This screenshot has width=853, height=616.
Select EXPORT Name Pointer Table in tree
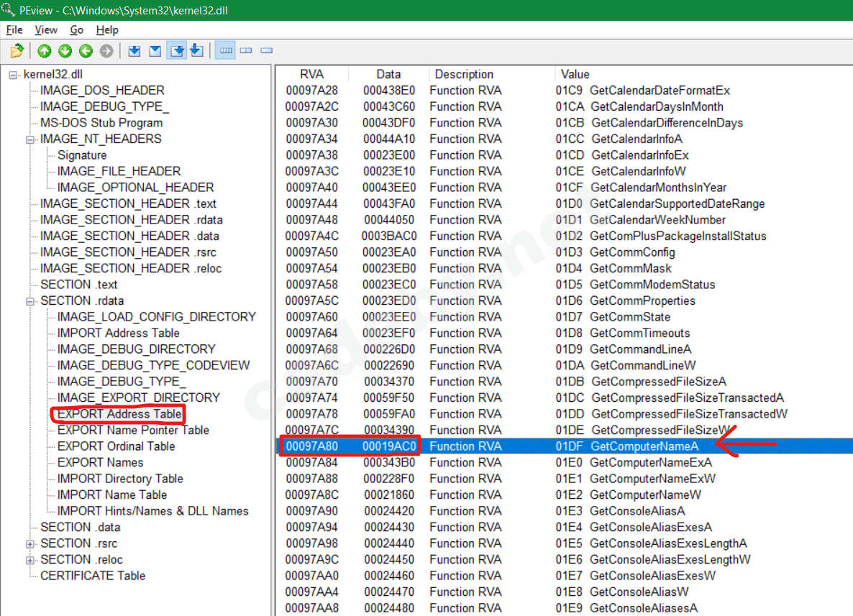tap(133, 430)
